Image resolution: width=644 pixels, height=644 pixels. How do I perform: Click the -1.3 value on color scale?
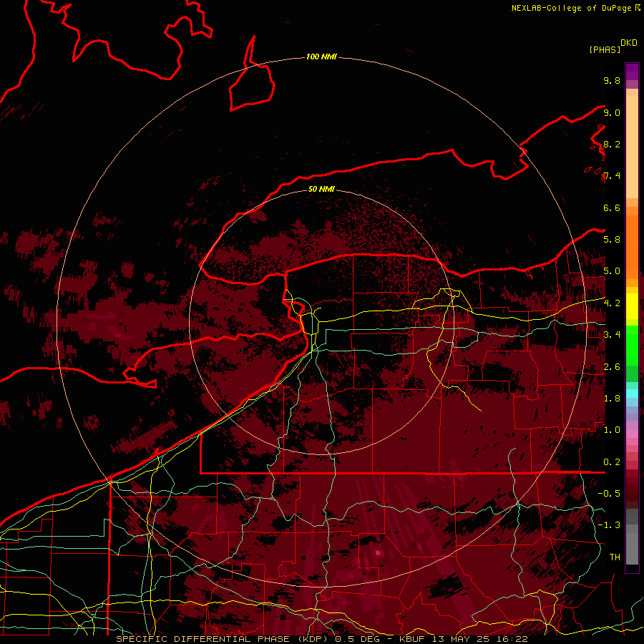coord(609,525)
